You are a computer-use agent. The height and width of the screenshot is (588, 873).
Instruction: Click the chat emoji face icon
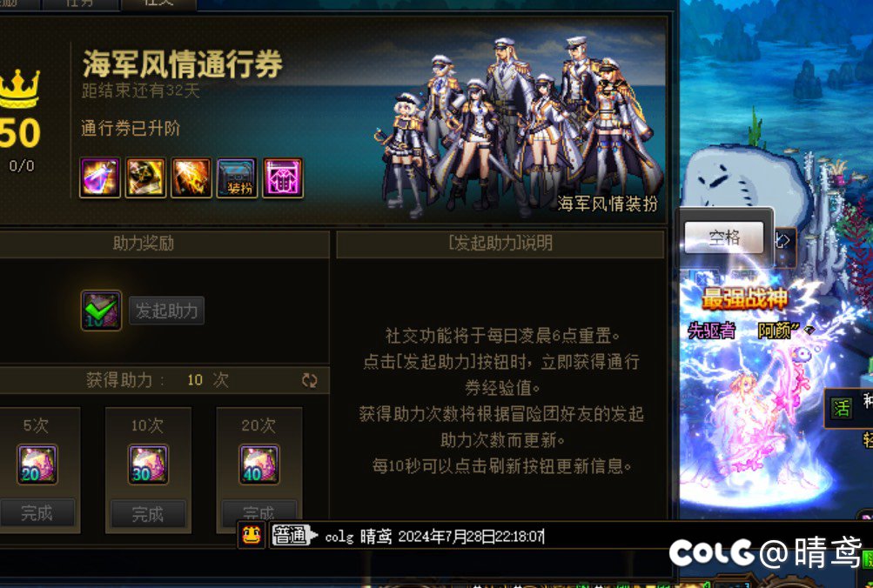point(252,536)
